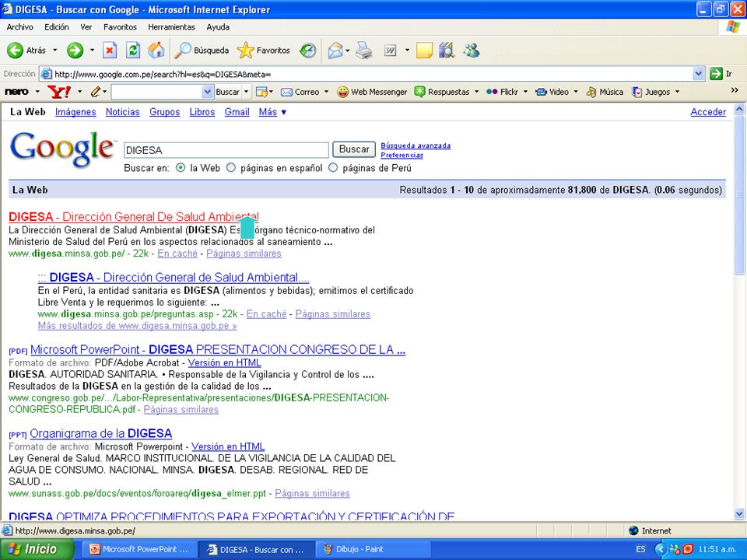Open the Favoritos menu in menu bar
Viewport: 747px width, 560px height.
(120, 27)
